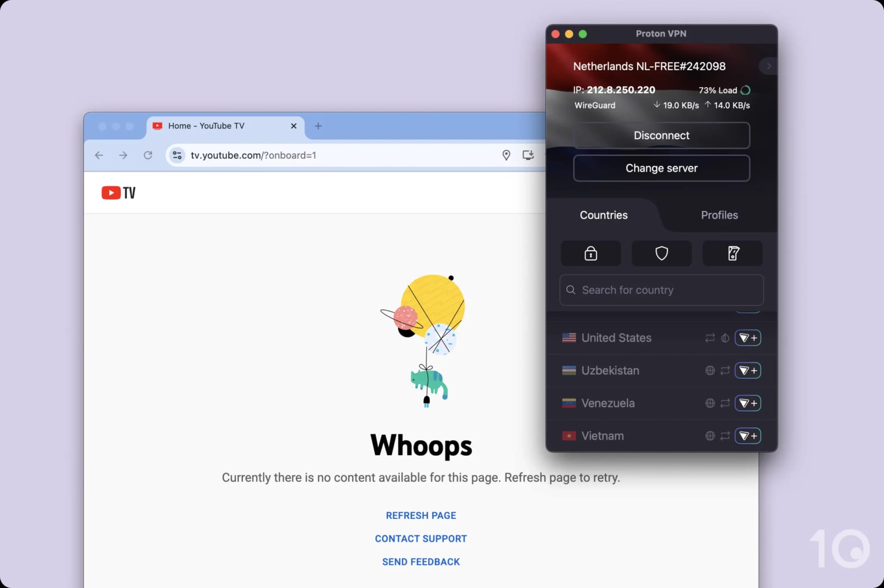
Task: Click REFRESH PAGE on YouTube TV
Action: tap(421, 515)
